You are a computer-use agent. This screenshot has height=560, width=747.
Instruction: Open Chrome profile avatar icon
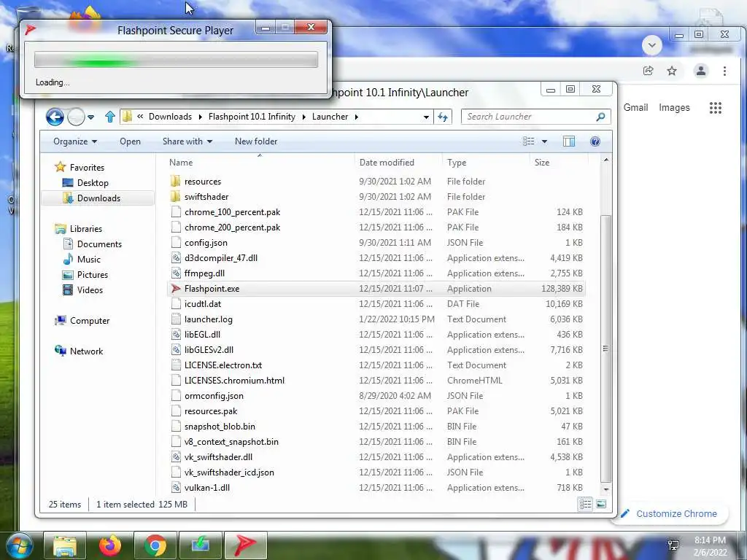coord(701,71)
